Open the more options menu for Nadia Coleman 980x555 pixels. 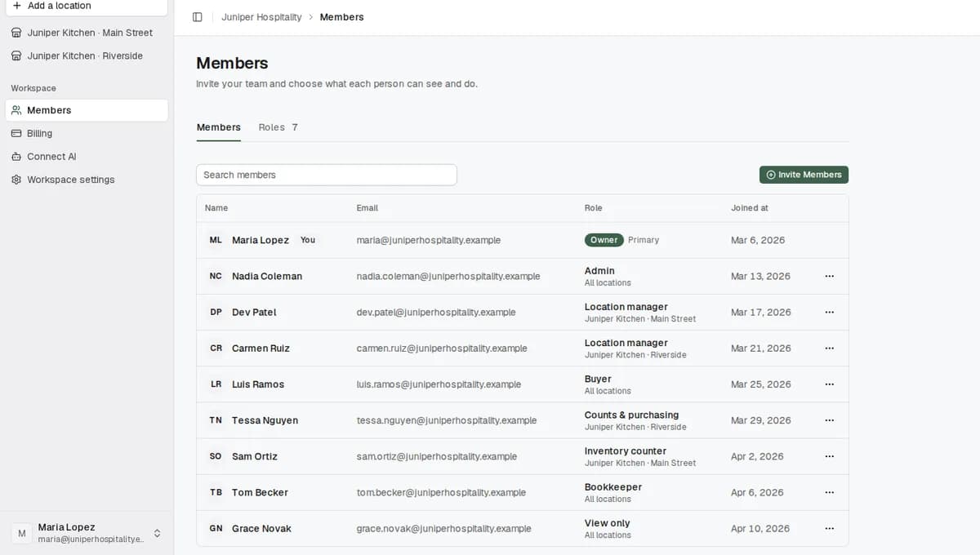830,276
